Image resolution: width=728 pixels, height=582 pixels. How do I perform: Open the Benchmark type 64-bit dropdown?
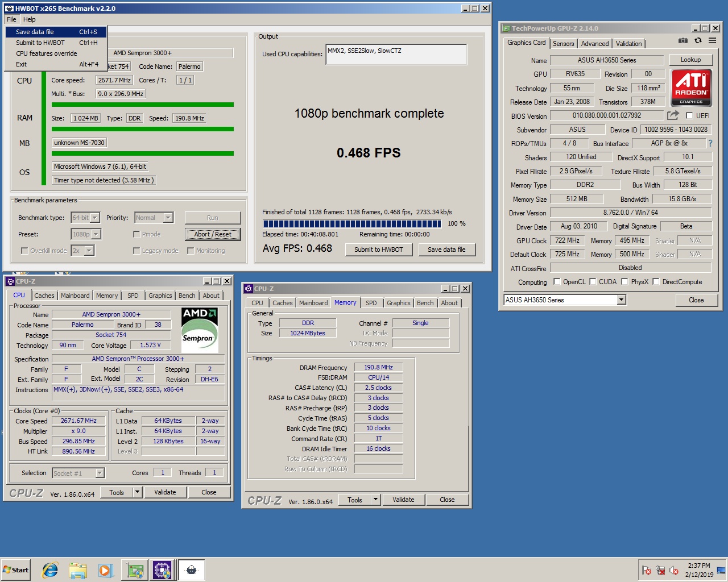(x=85, y=218)
